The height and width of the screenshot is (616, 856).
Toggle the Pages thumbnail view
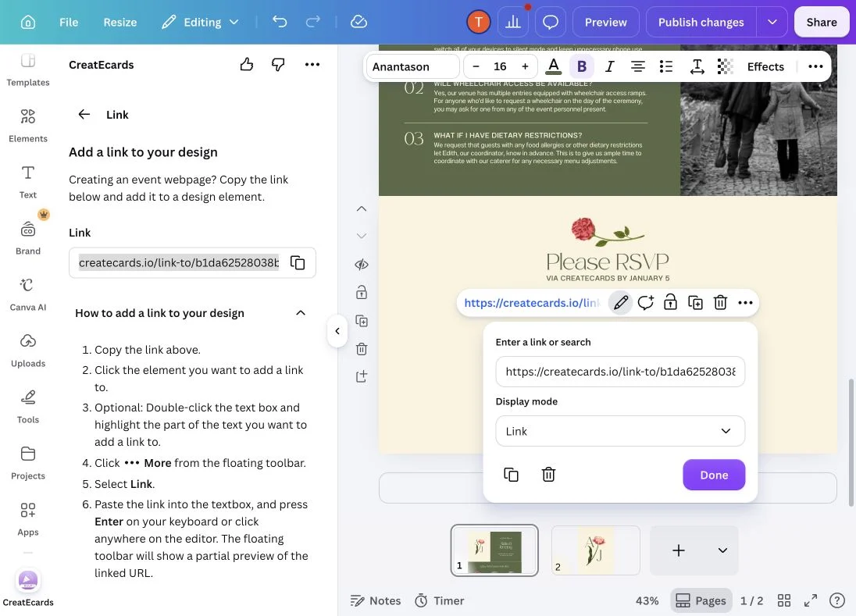pos(701,600)
